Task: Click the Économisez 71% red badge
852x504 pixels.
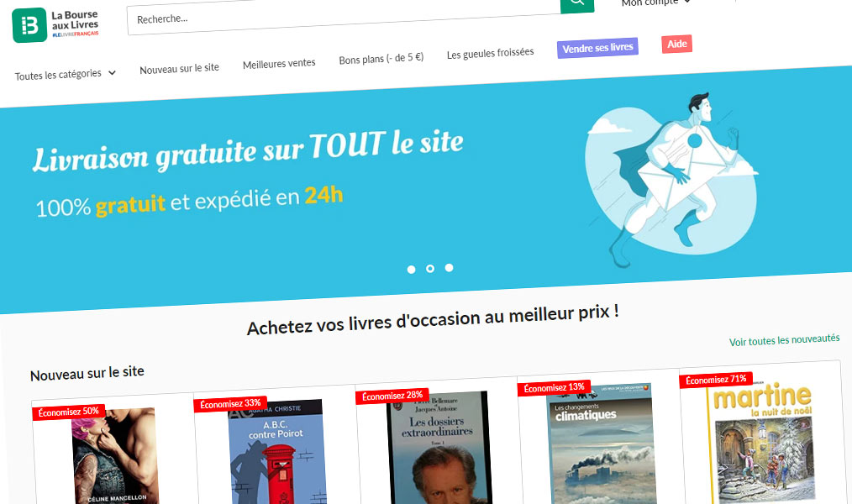Action: pyautogui.click(x=716, y=380)
